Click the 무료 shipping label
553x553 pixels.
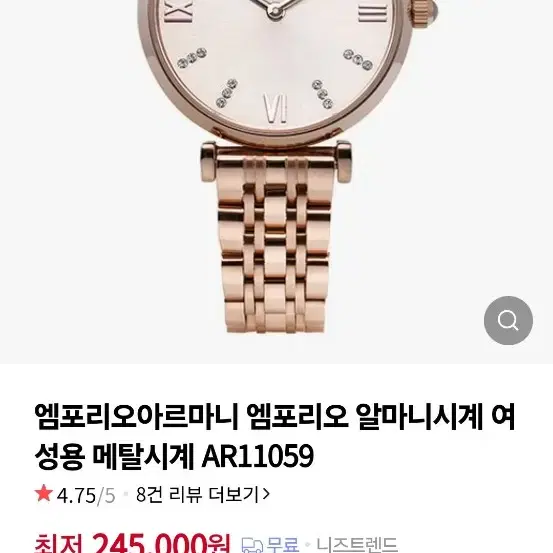pyautogui.click(x=283, y=545)
